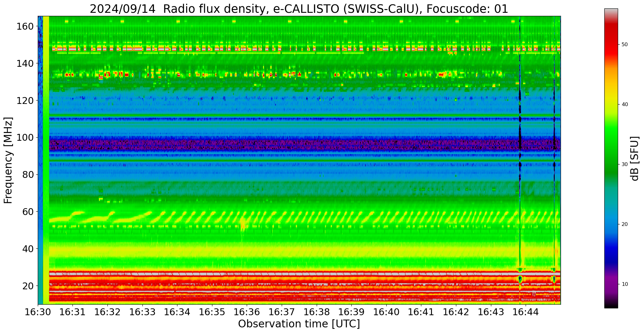
Task: Select the 16:38 time tick label
Action: click(317, 312)
